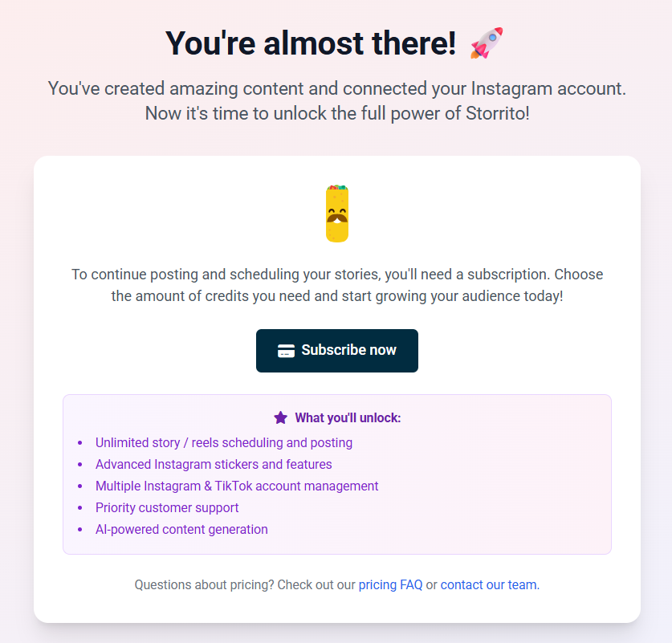Click the contact our team link

tap(488, 584)
